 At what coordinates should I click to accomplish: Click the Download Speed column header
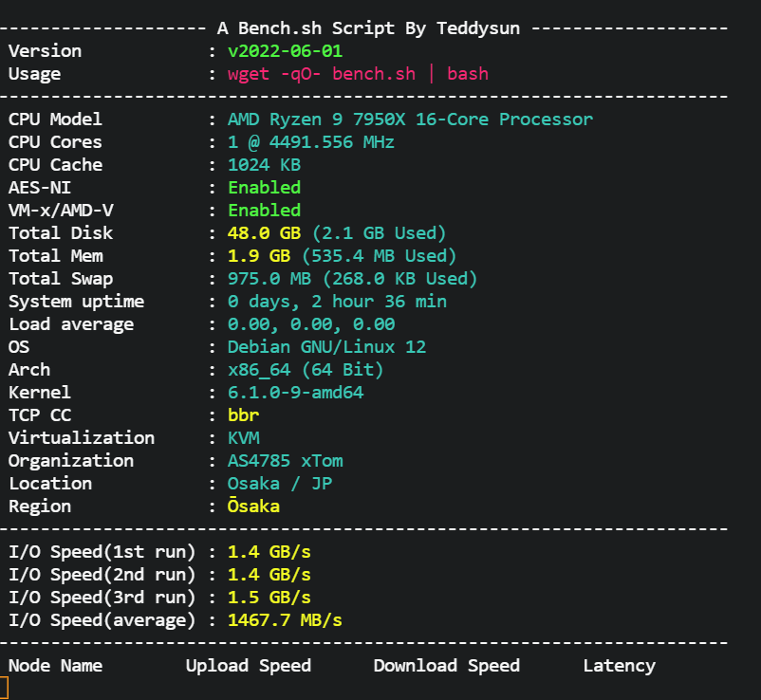point(447,666)
